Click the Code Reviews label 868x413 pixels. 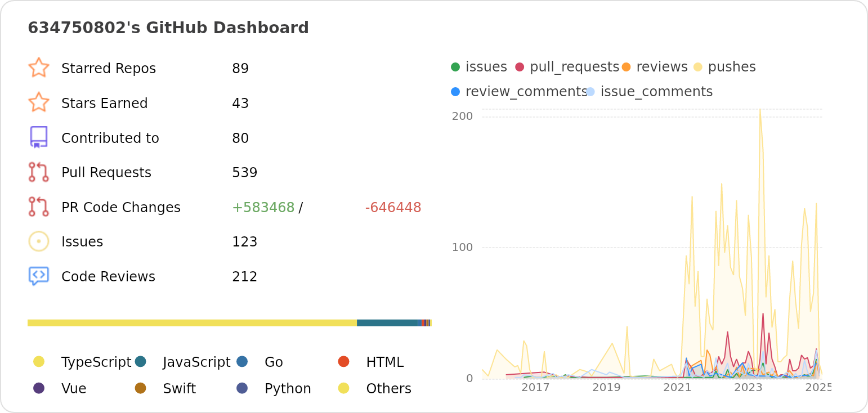click(x=108, y=277)
